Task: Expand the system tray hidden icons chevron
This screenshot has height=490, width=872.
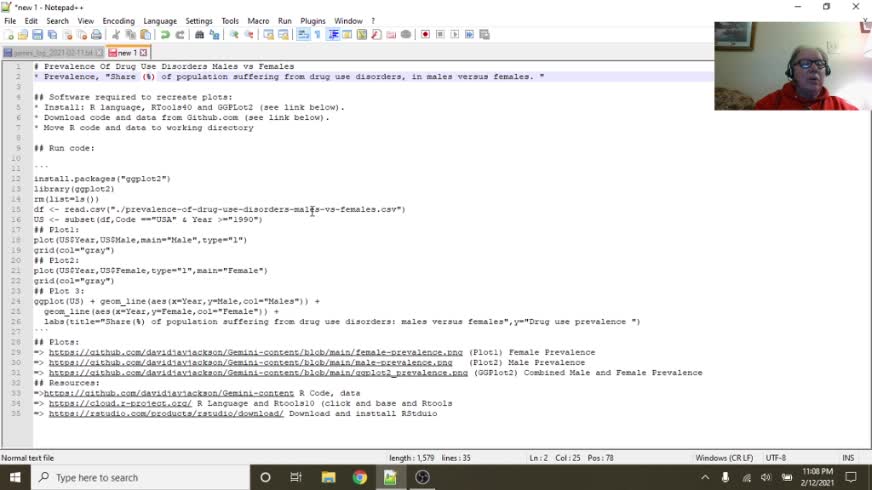Action: tap(705, 477)
